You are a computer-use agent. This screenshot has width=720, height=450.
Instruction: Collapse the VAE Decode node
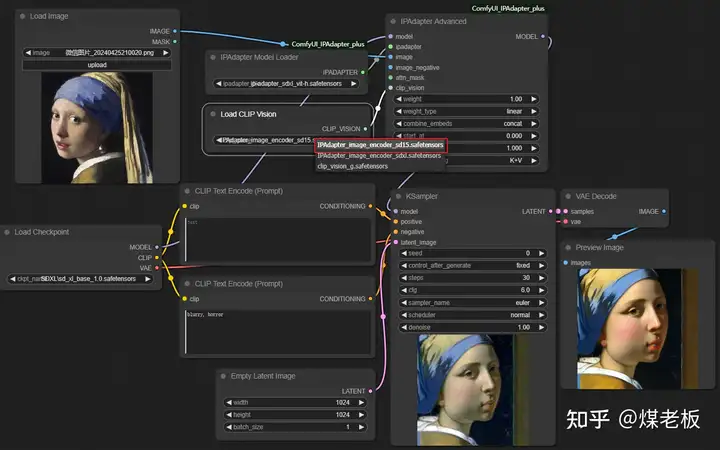568,197
